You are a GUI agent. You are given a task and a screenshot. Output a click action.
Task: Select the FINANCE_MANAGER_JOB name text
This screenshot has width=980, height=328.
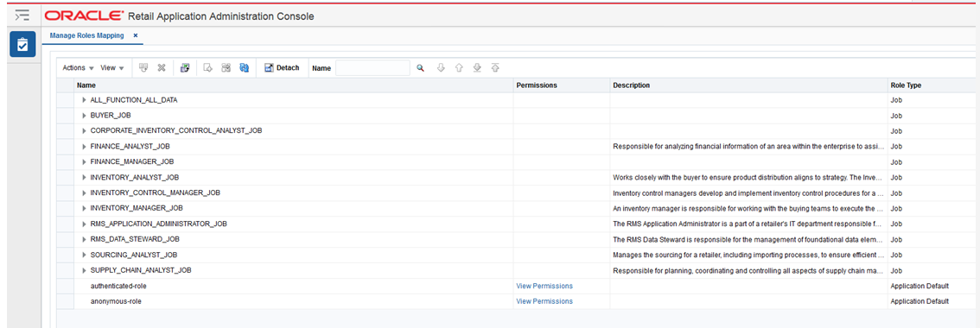(132, 161)
